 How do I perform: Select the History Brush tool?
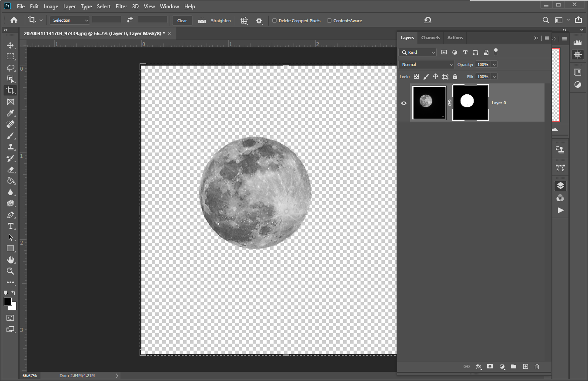click(10, 158)
